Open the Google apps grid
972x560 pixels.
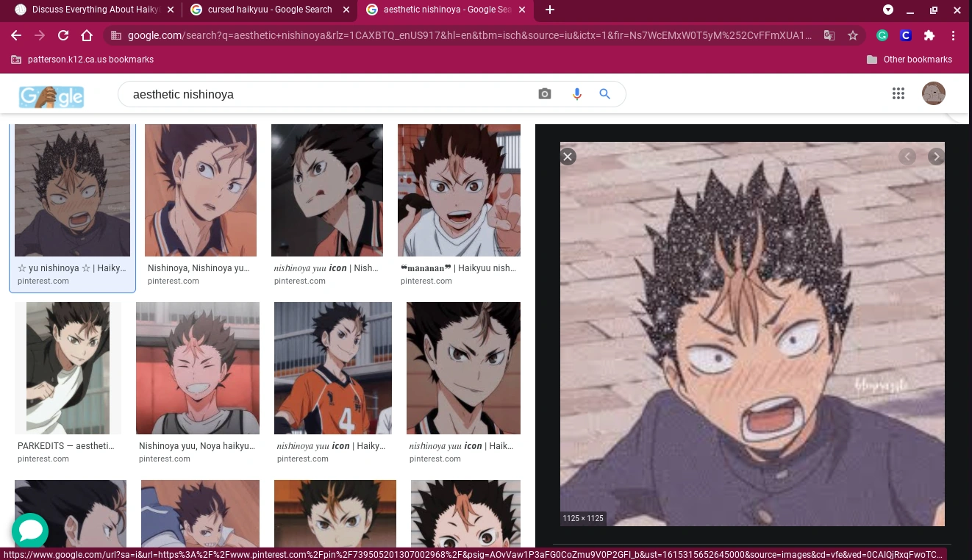(898, 93)
